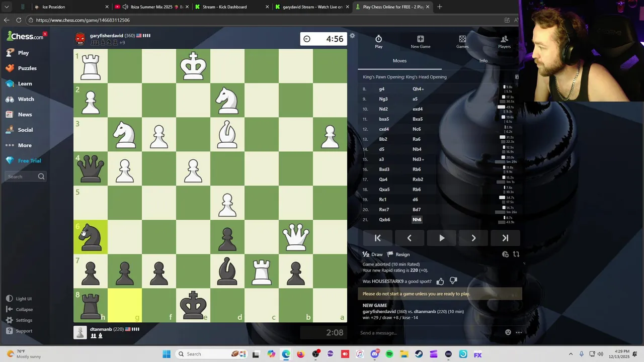Give HOUSESTARK9 a thumbs down

tap(453, 281)
